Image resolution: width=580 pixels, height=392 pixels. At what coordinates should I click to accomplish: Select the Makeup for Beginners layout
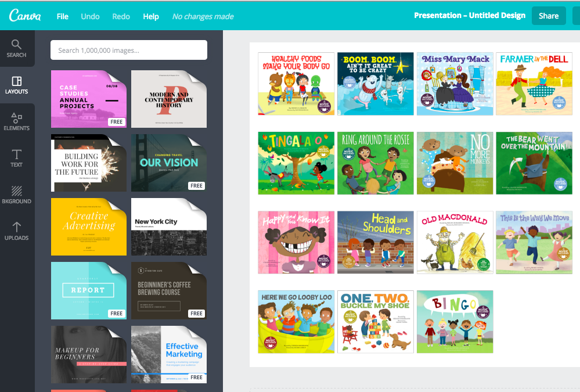pos(89,354)
